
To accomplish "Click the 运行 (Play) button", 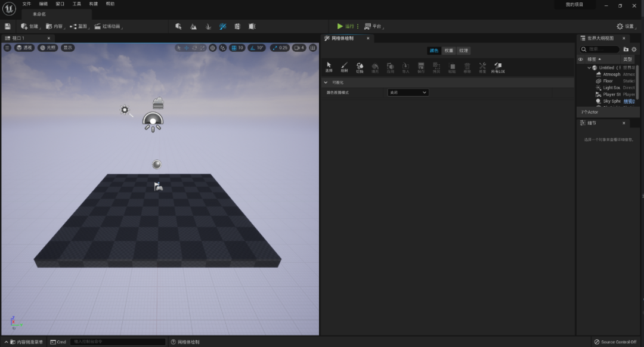I will (x=345, y=26).
